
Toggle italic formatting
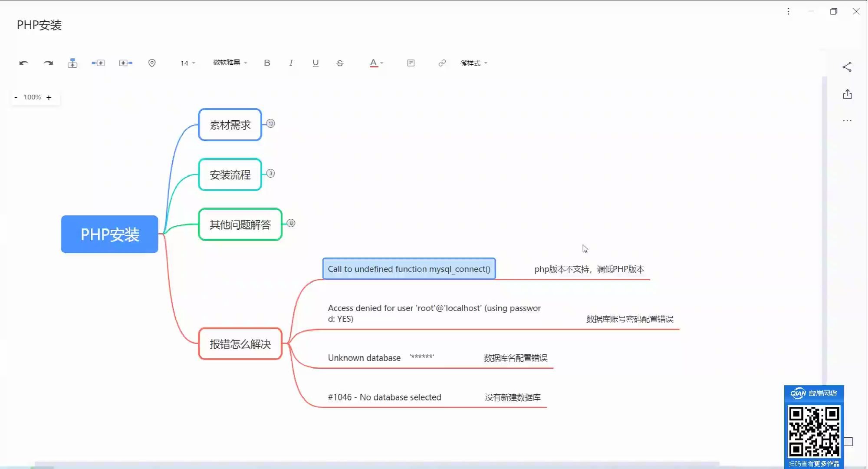(x=291, y=63)
